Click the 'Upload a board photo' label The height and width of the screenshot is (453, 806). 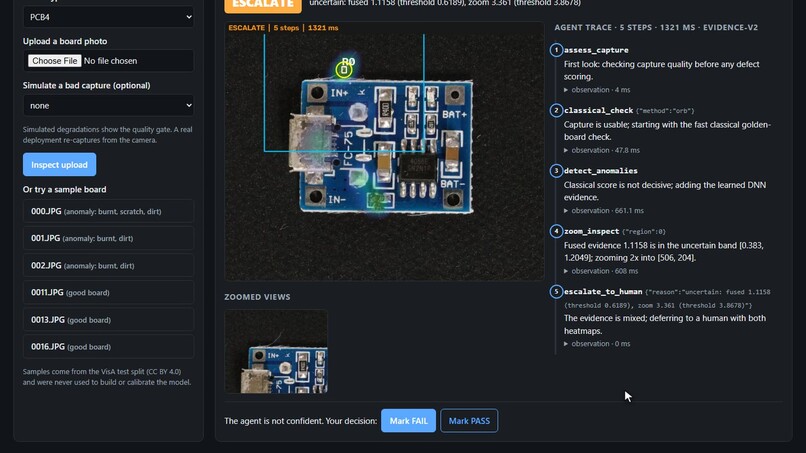click(x=65, y=41)
